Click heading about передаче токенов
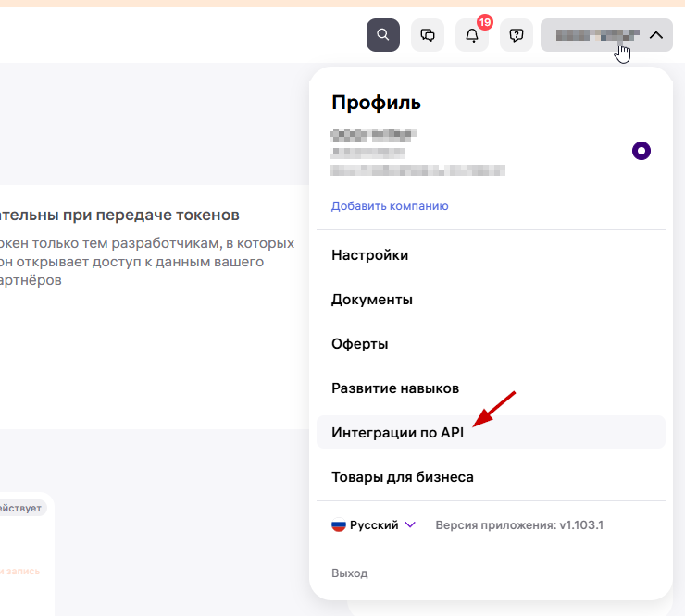 pyautogui.click(x=119, y=215)
